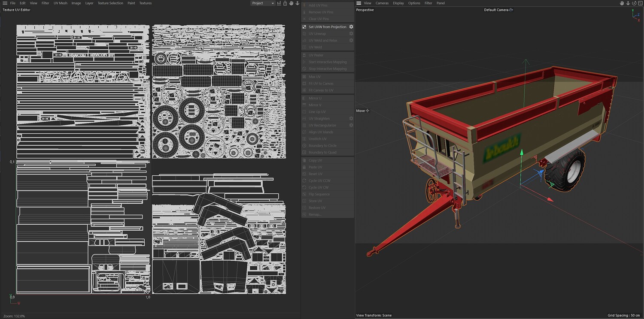Open UV Straighten settings gear
644x319 pixels.
(x=351, y=118)
